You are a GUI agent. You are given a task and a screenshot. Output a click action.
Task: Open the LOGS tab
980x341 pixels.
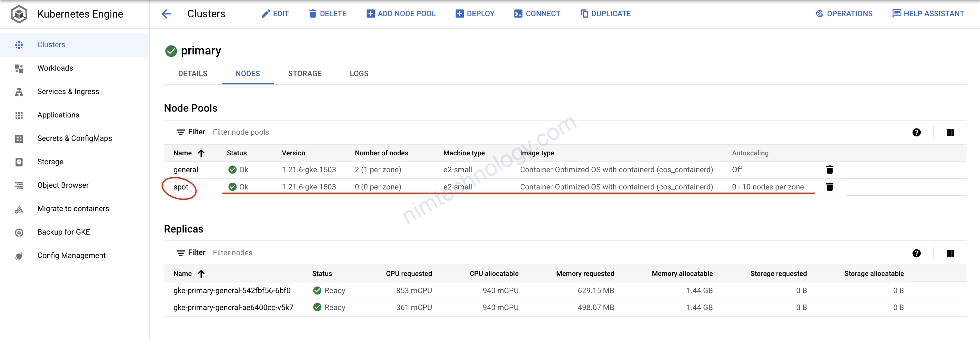point(359,74)
